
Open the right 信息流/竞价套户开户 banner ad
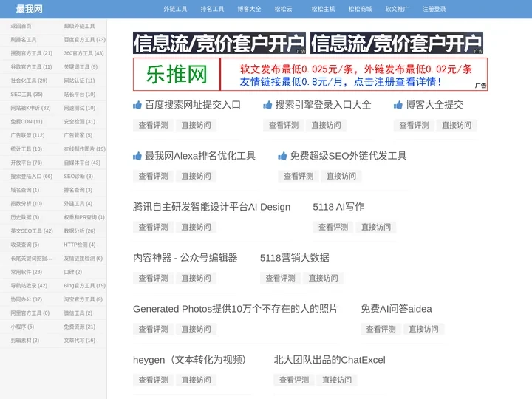pyautogui.click(x=397, y=43)
